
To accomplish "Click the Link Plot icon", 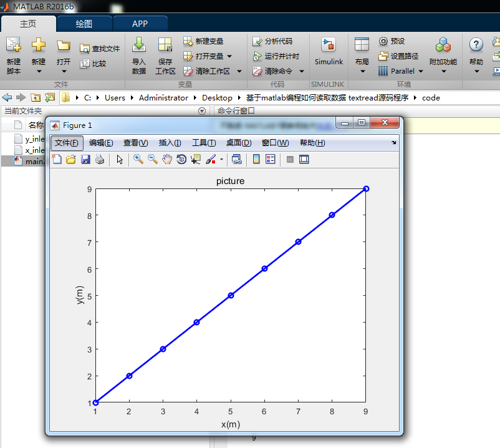I will tap(237, 159).
